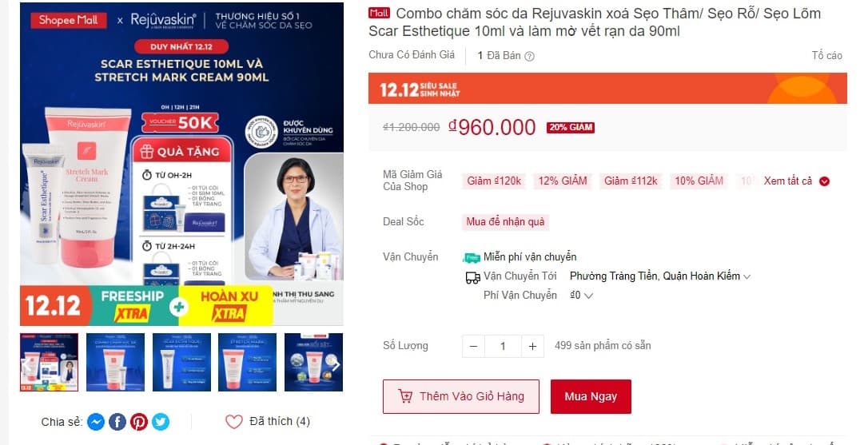Click the Mua Ngay button
868x445 pixels.
[x=591, y=396]
